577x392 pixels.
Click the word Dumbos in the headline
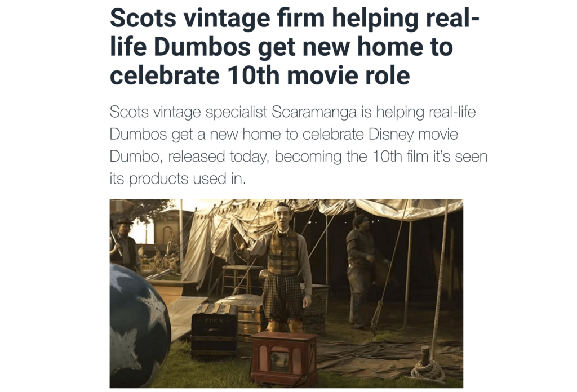coord(202,47)
